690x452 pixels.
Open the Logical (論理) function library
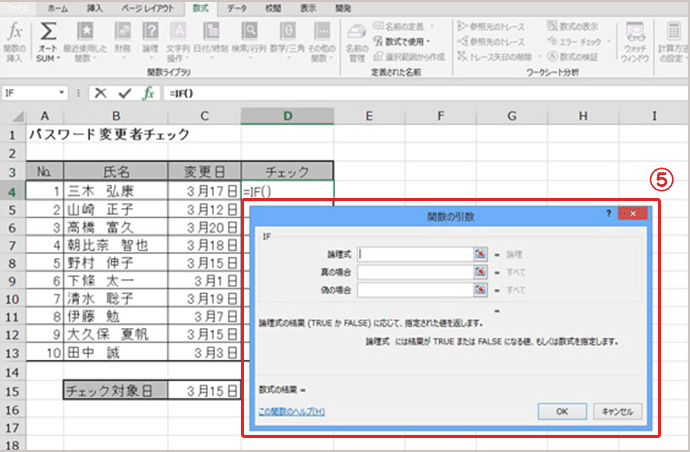coord(150,42)
